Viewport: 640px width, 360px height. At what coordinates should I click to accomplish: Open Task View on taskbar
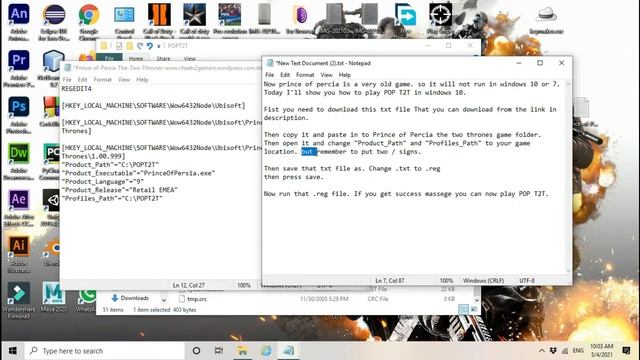click(x=219, y=351)
